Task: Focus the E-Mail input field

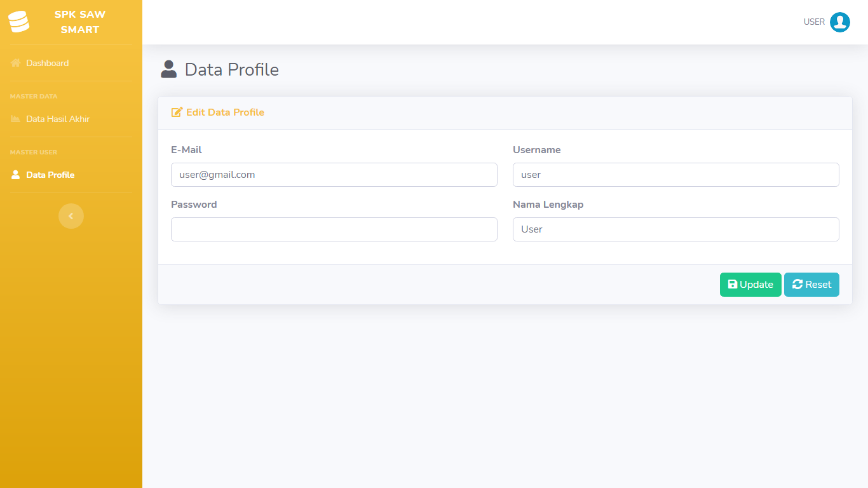Action: 334,175
